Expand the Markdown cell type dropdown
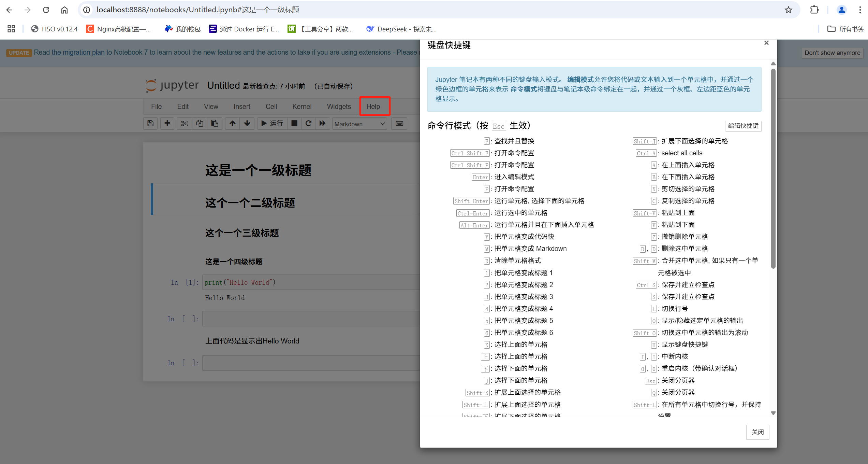Screen dimensions: 868x464 coord(359,124)
